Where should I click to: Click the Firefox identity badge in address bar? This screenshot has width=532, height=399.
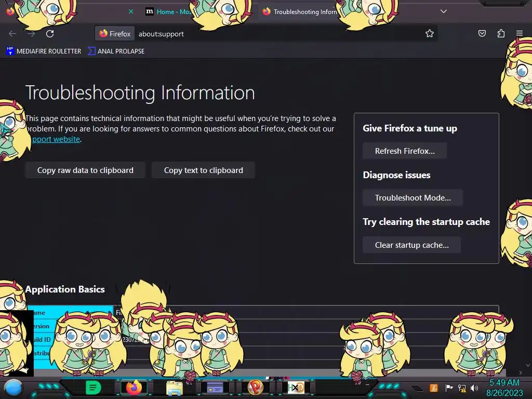(x=115, y=34)
